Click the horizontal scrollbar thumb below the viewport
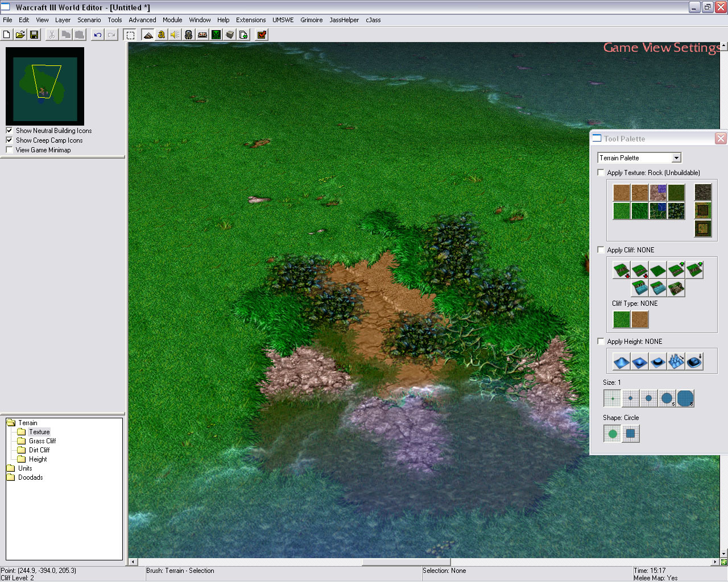The image size is (728, 582). 407,562
